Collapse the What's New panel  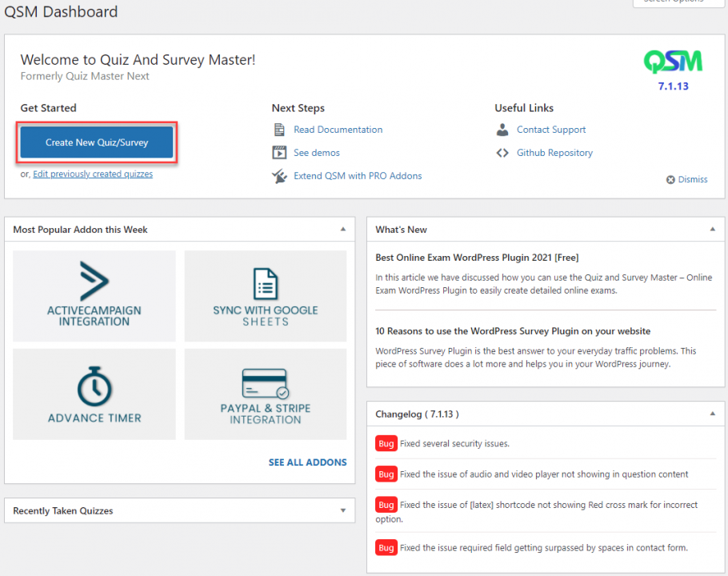(712, 229)
